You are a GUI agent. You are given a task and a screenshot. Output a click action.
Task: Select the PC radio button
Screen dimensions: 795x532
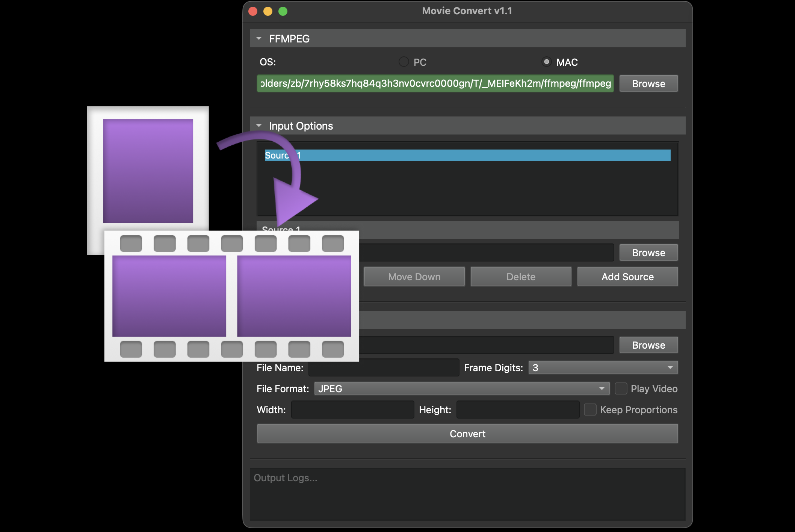coord(404,62)
